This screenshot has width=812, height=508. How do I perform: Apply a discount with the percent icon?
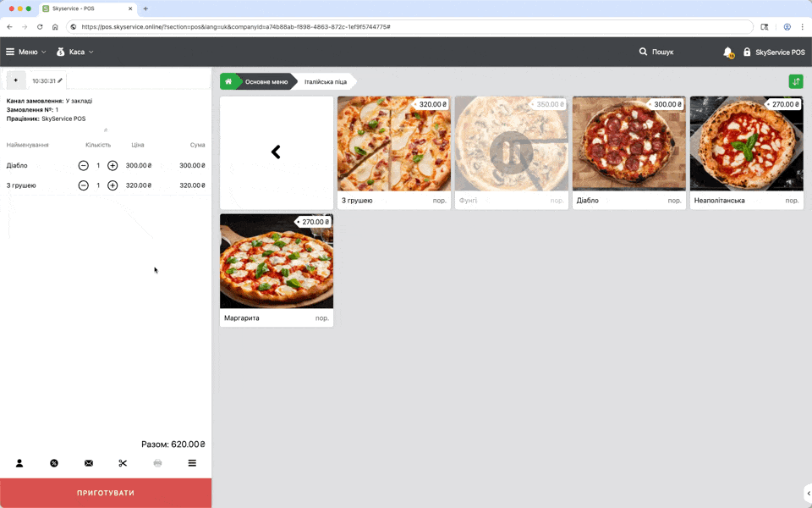tap(54, 463)
